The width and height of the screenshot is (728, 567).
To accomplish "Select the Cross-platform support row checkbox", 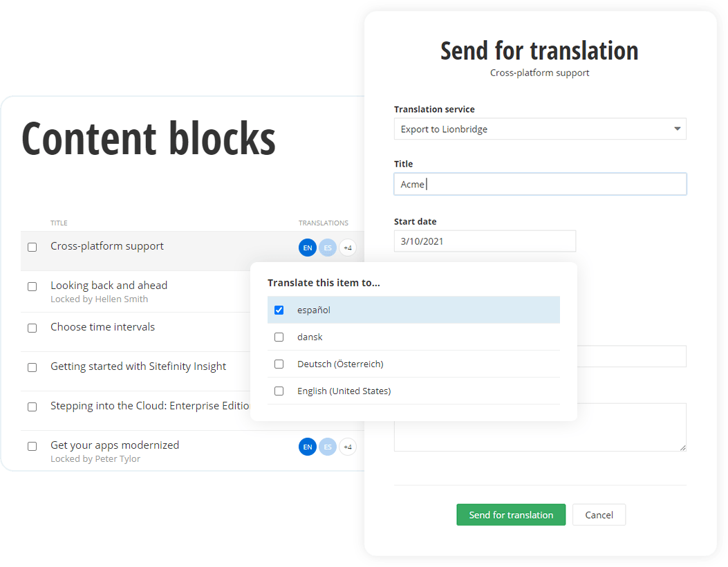I will (32, 246).
